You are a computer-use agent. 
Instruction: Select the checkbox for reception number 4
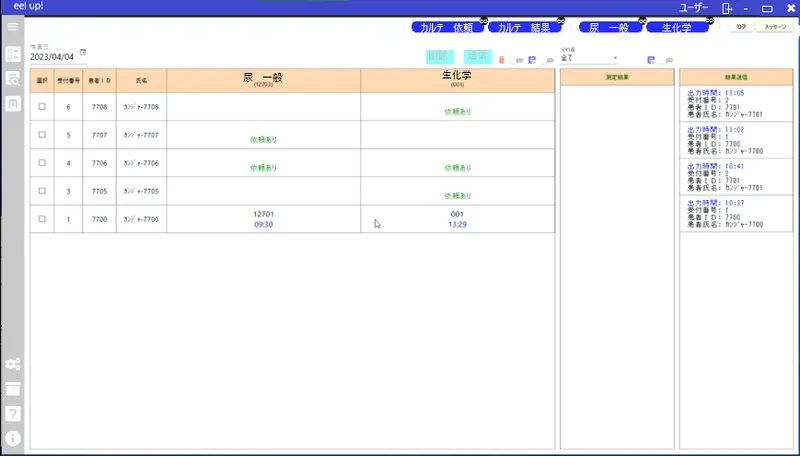(42, 162)
